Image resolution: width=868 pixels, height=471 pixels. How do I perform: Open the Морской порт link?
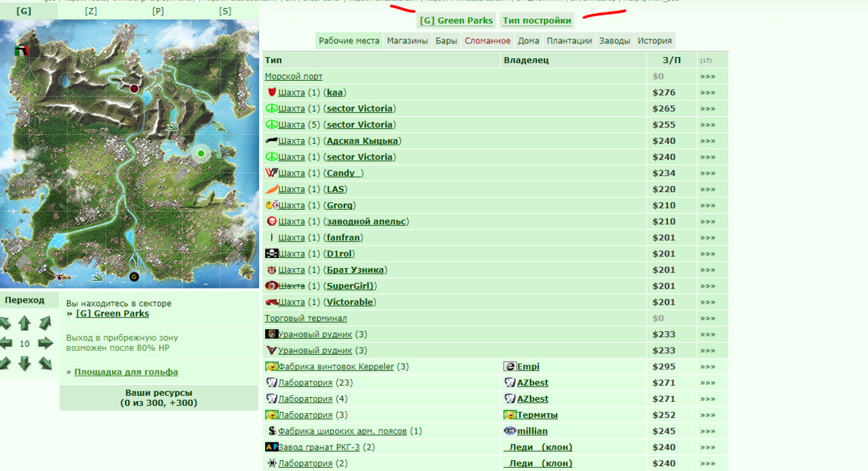point(294,77)
